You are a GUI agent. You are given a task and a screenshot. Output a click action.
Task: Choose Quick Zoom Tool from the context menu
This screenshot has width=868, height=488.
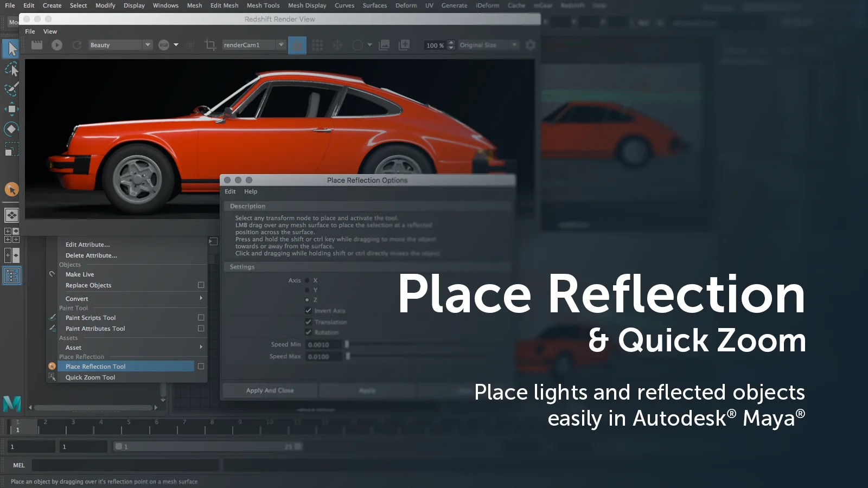(x=90, y=377)
